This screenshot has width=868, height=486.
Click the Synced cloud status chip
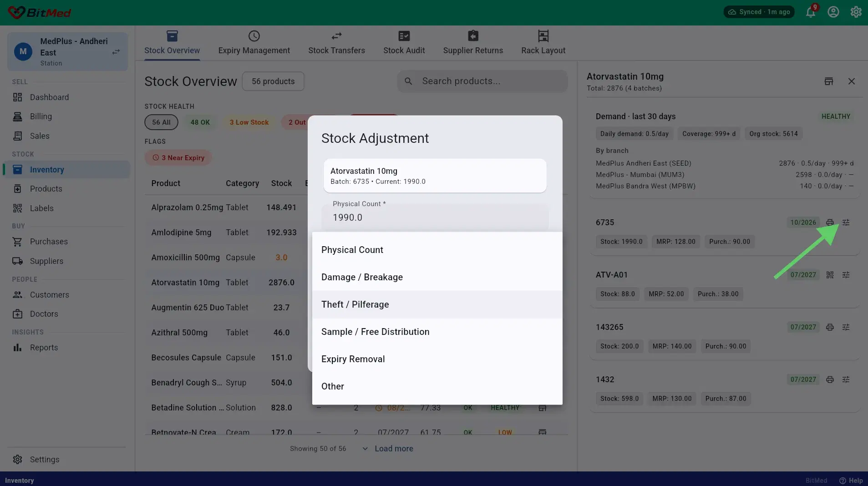point(759,12)
